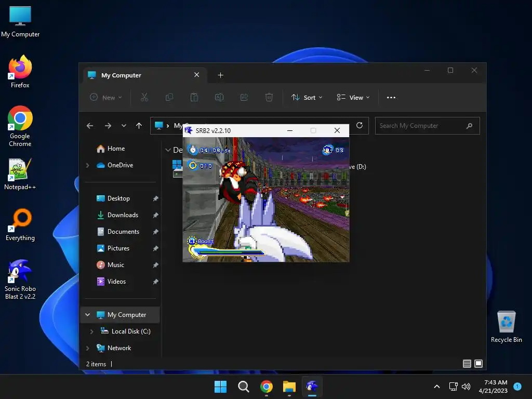Close the My Computer tab
This screenshot has height=399, width=532.
click(196, 75)
